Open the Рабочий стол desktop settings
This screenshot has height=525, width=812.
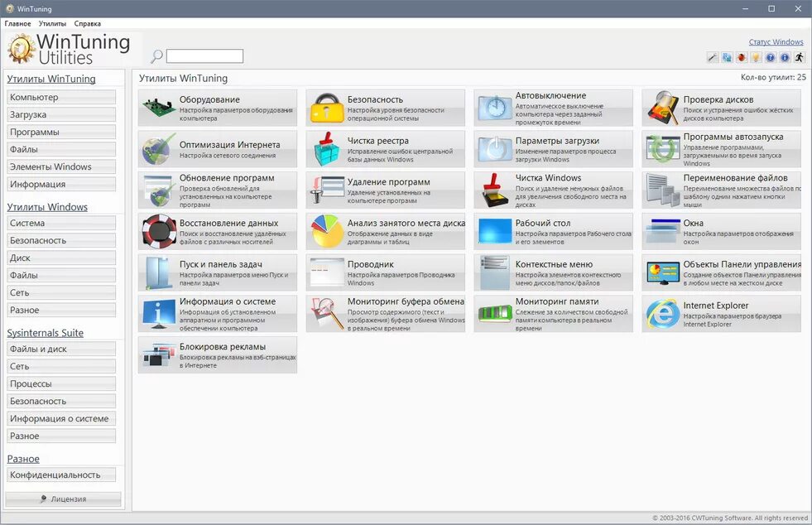pos(553,231)
